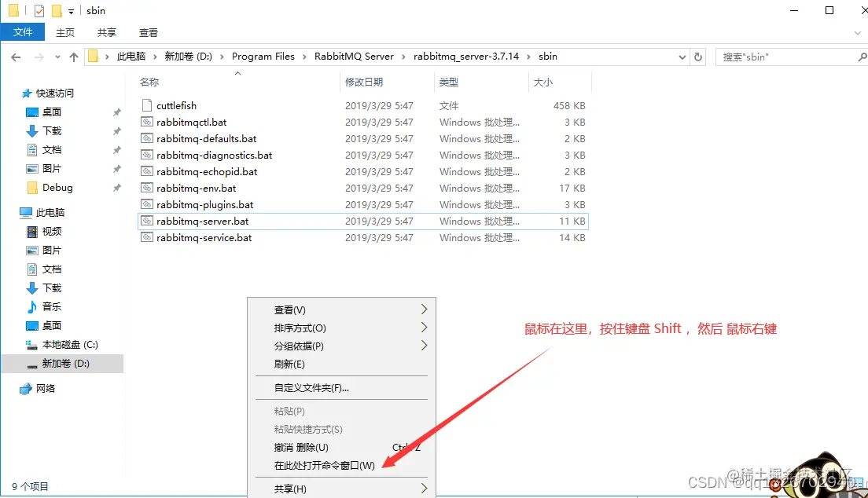
Task: Sort by 名称 column header
Action: (x=149, y=82)
